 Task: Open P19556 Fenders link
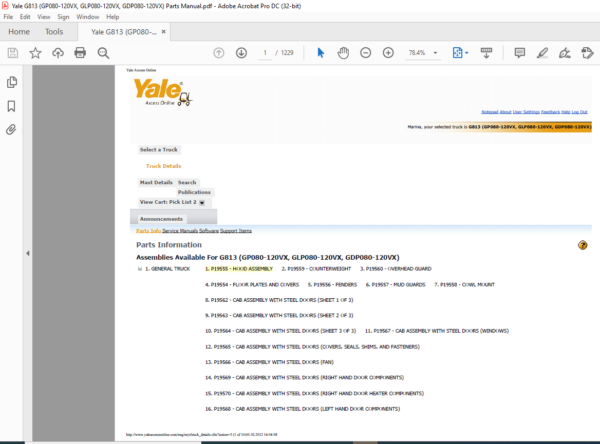click(332, 285)
